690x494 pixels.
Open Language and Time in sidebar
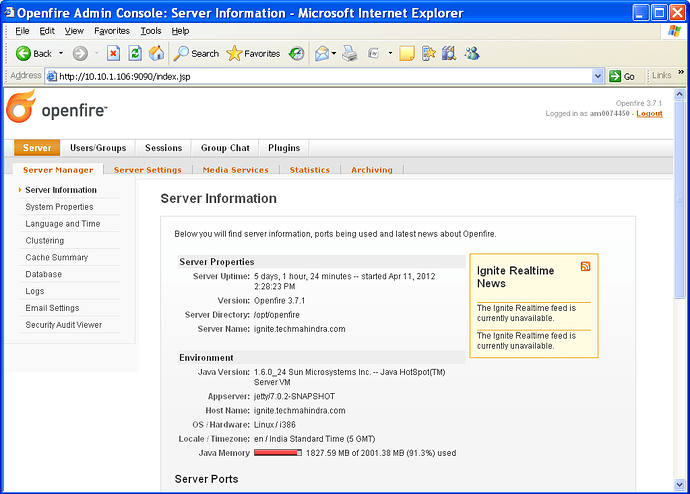coord(62,223)
